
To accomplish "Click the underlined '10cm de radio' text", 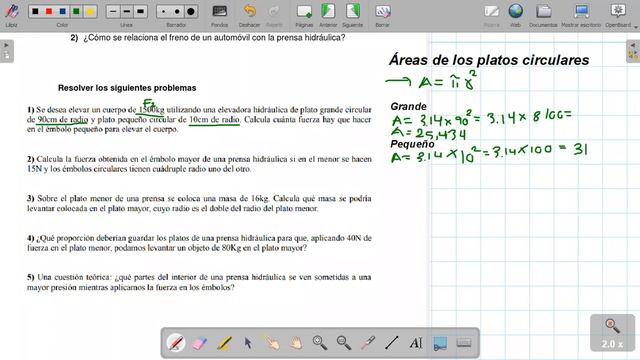I will [x=214, y=120].
